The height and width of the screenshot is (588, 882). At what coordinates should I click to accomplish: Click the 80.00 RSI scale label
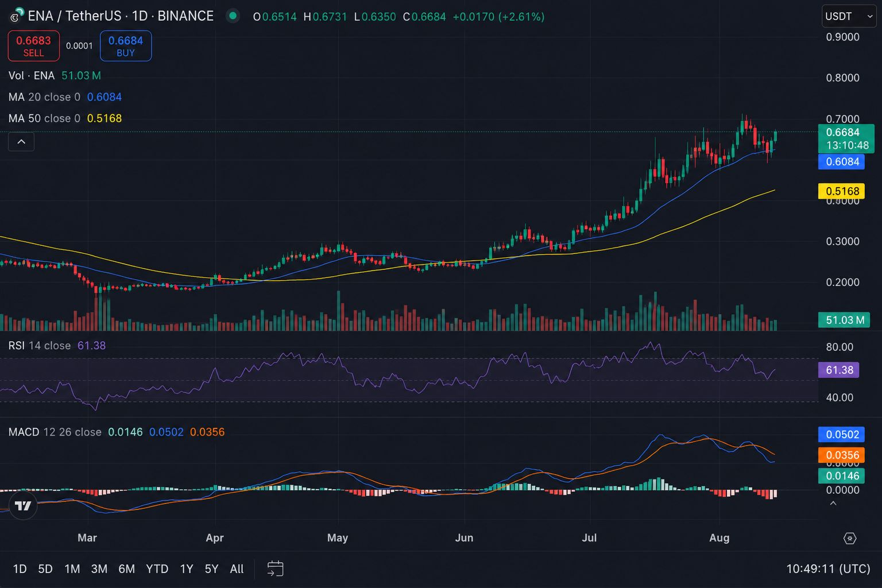840,347
